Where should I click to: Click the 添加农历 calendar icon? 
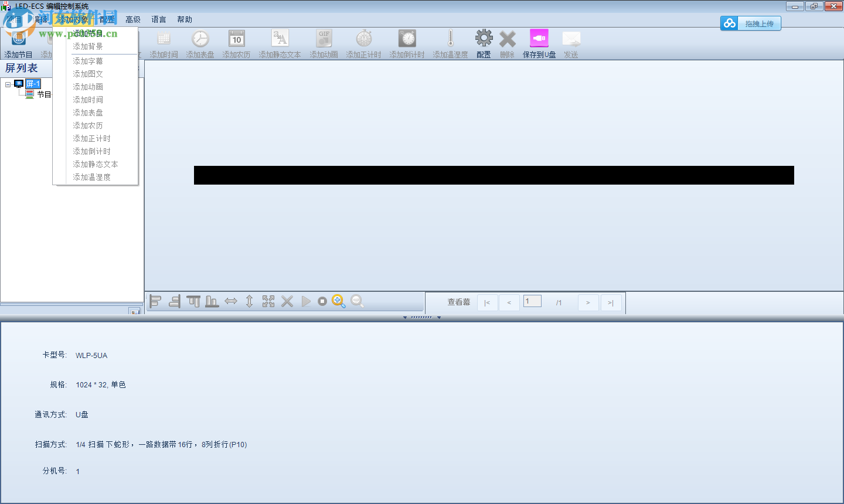[236, 39]
